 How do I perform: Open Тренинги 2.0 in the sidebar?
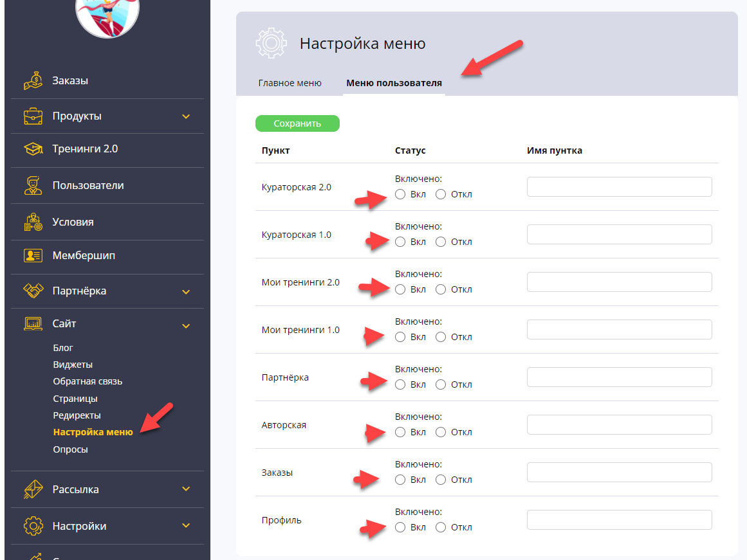point(85,149)
